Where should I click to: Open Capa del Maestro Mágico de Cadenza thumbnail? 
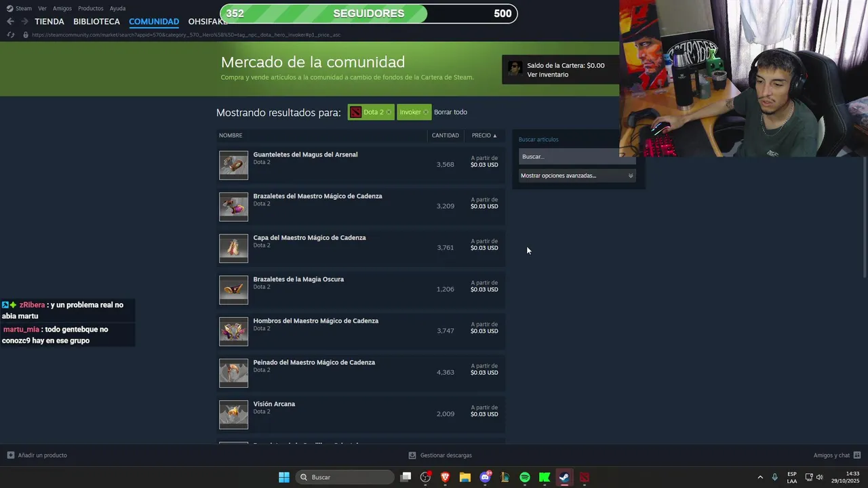(x=233, y=248)
